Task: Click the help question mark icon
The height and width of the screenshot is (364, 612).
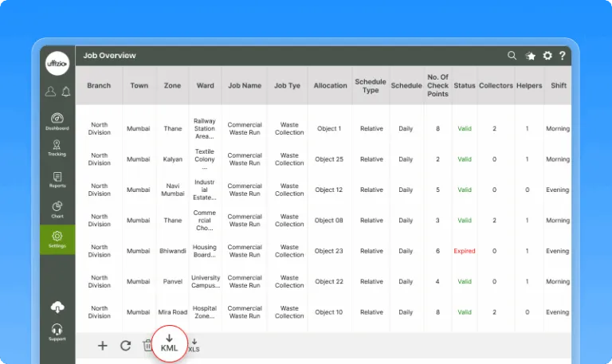Action: pyautogui.click(x=563, y=56)
